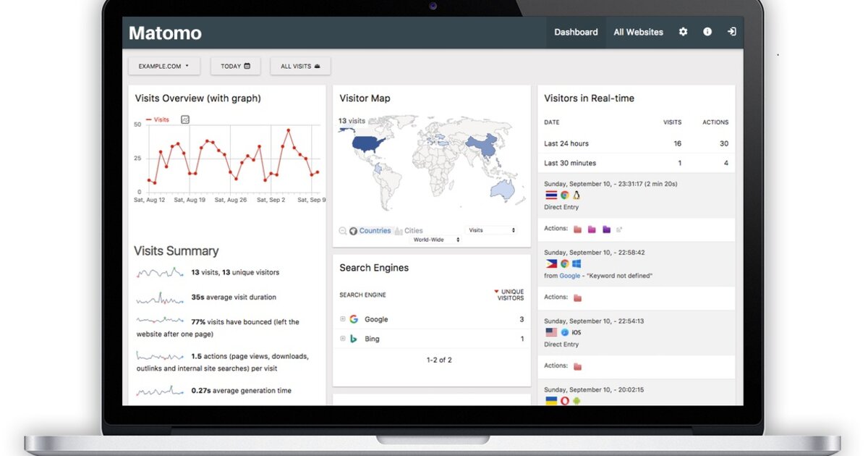Click the Linux penguin icon in first visit
This screenshot has width=868, height=456.
(x=576, y=195)
